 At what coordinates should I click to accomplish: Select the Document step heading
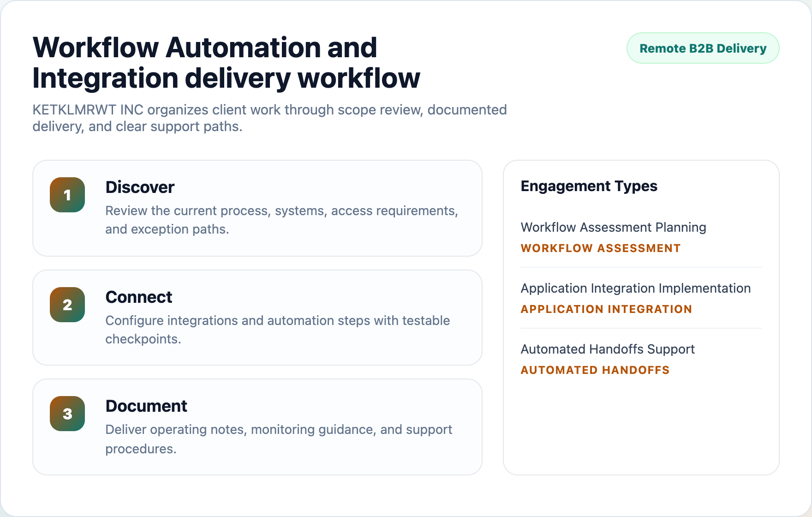tap(146, 406)
